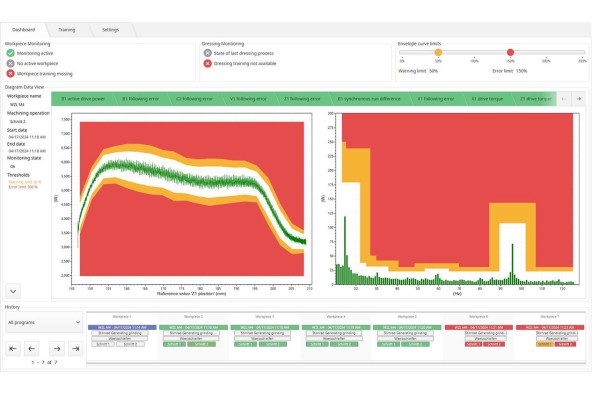592x394 pixels.
Task: Open the All programs dropdown
Action: coord(44,322)
